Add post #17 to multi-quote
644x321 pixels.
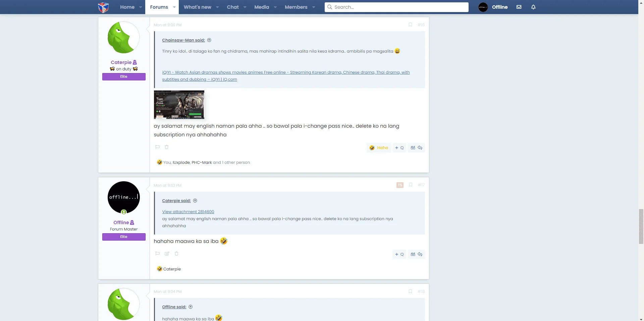[399, 254]
